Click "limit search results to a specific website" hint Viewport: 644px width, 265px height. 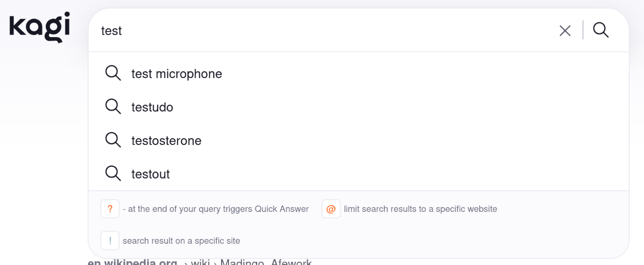pos(420,209)
